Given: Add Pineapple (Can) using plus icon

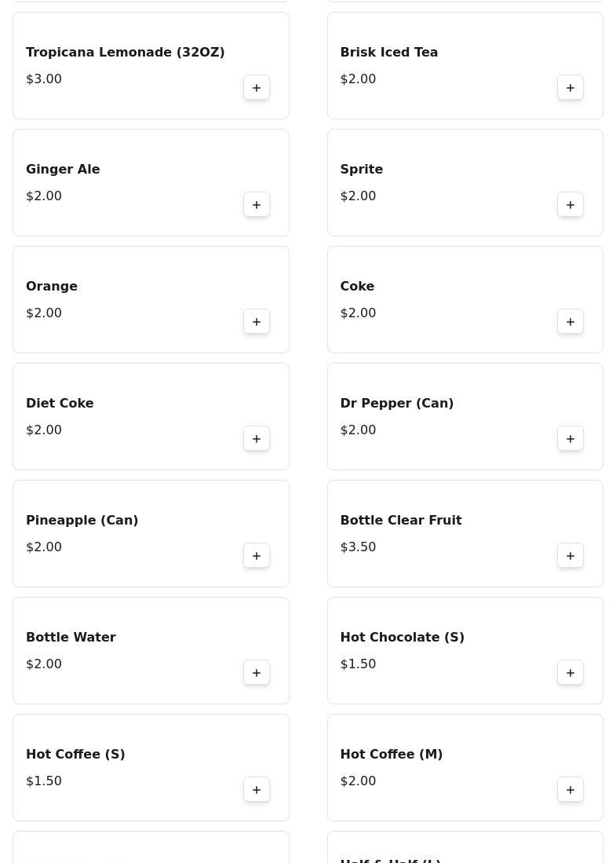Looking at the screenshot, I should (257, 556).
